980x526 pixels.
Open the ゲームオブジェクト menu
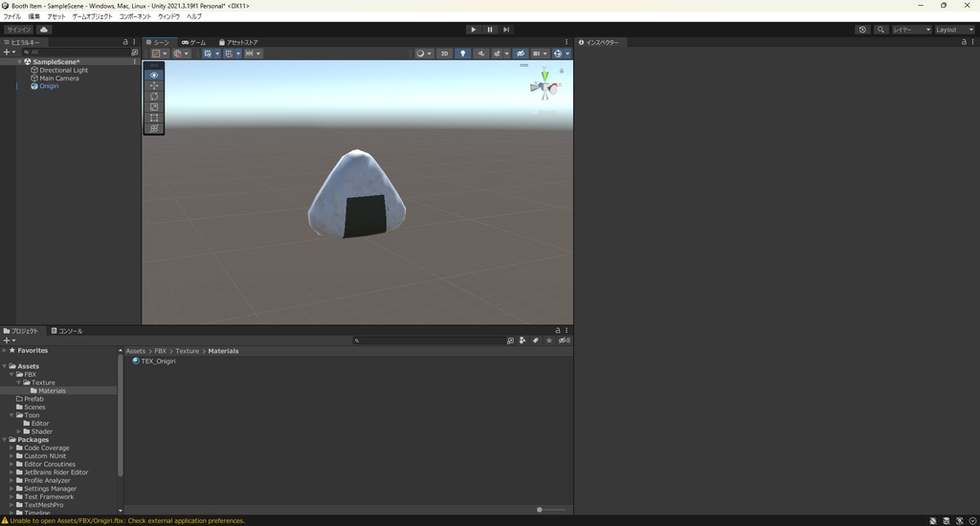[92, 16]
